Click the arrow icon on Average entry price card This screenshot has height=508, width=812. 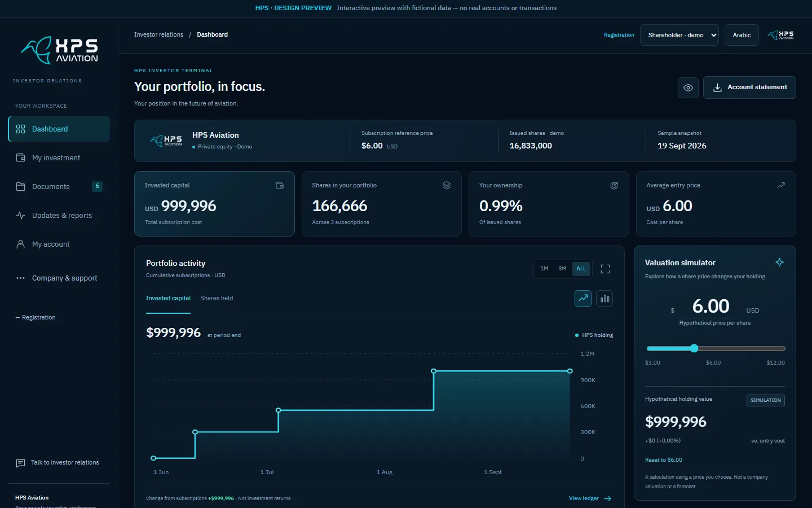point(781,185)
